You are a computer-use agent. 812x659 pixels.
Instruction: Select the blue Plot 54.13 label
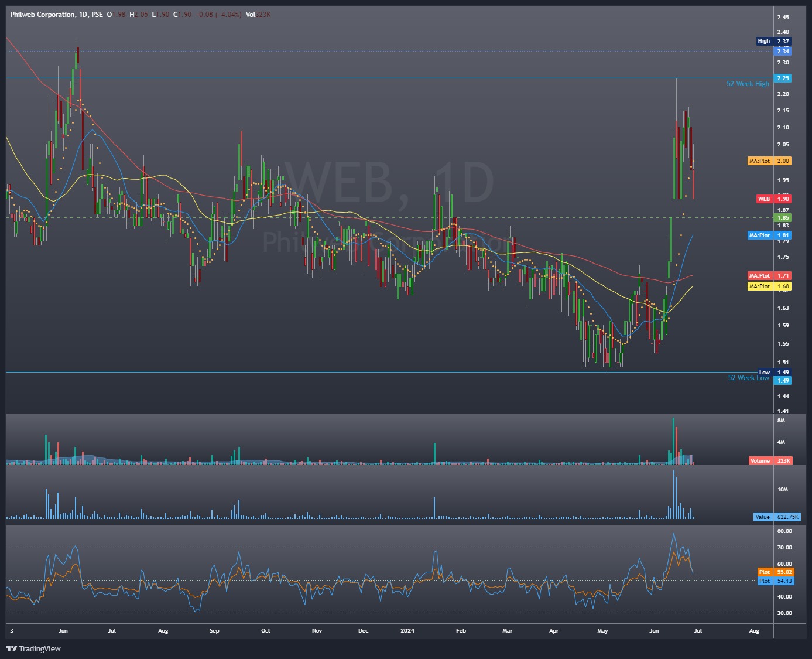click(775, 581)
